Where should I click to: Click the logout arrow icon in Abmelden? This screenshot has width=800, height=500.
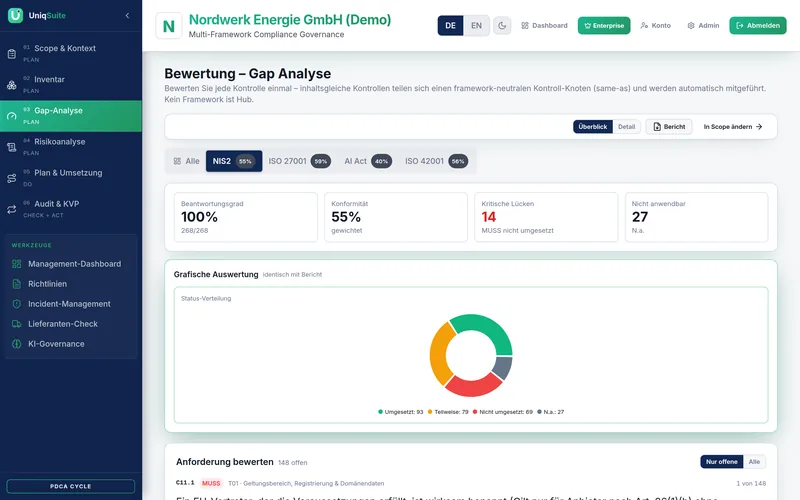pyautogui.click(x=740, y=26)
